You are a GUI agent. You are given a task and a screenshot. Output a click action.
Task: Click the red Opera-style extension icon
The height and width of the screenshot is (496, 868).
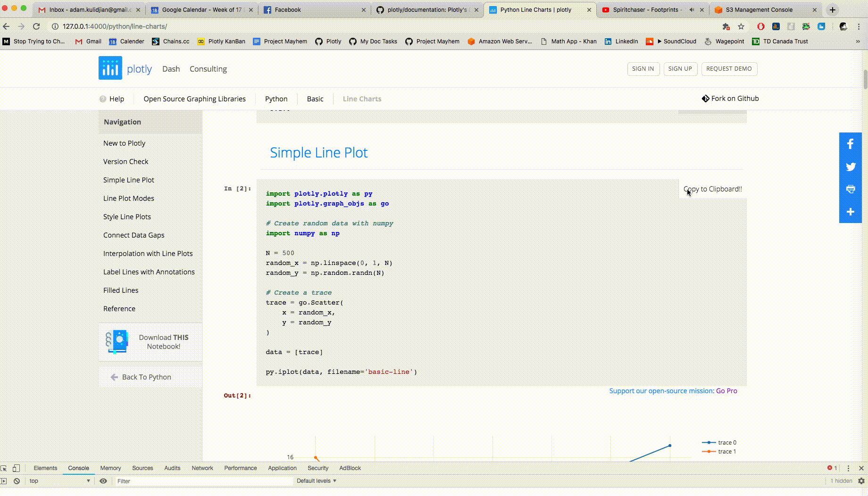[x=760, y=26]
